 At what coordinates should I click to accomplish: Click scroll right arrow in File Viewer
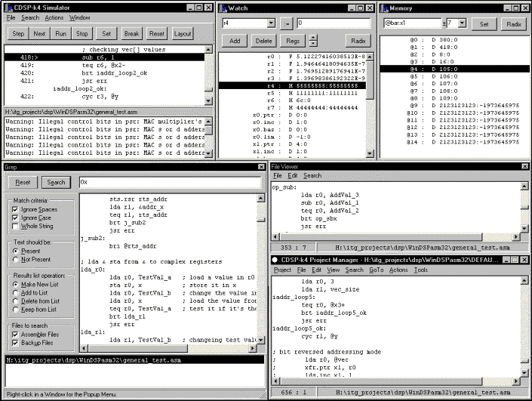[516, 236]
